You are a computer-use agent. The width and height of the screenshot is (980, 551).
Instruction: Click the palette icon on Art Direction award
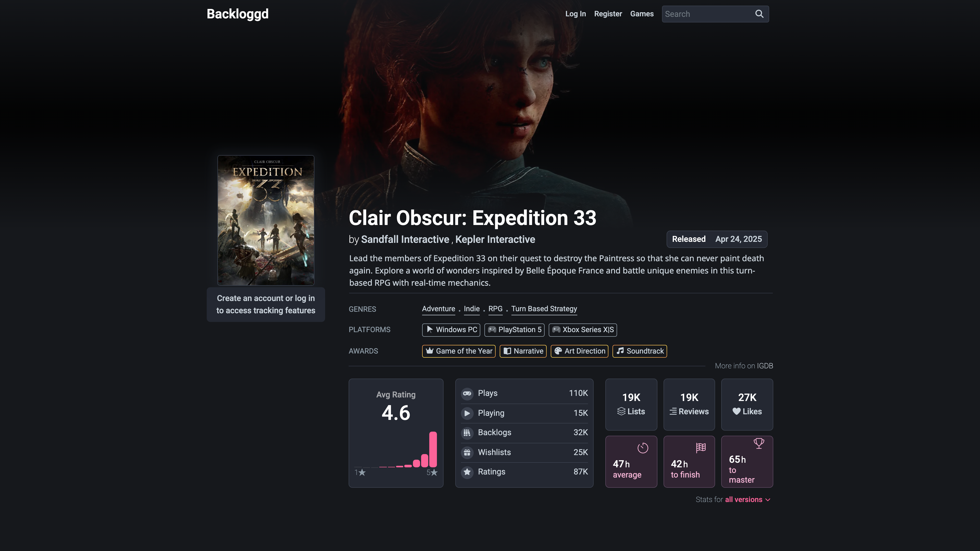click(x=558, y=351)
